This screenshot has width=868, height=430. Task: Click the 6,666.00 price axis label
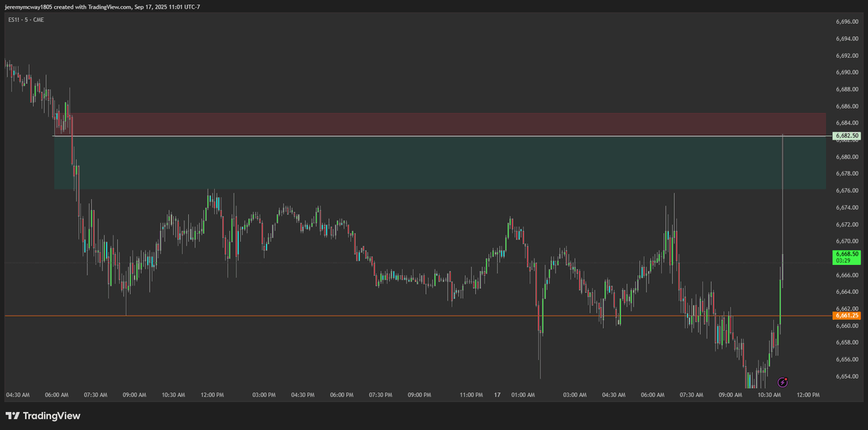(x=846, y=275)
